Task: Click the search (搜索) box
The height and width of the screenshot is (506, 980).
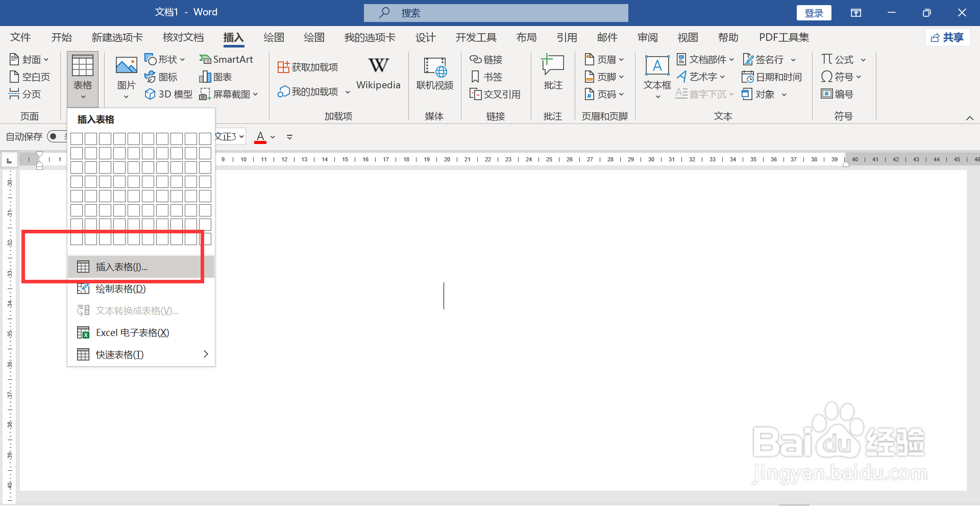Action: [496, 13]
